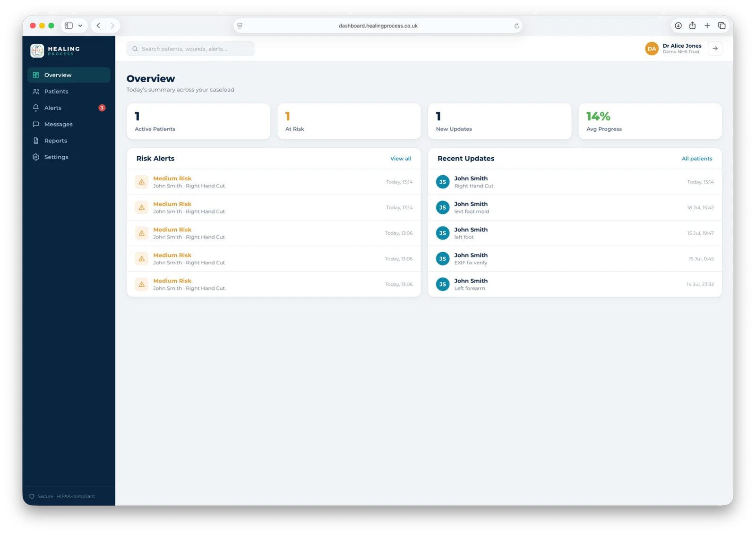
Task: Click the DA user avatar
Action: coord(652,49)
